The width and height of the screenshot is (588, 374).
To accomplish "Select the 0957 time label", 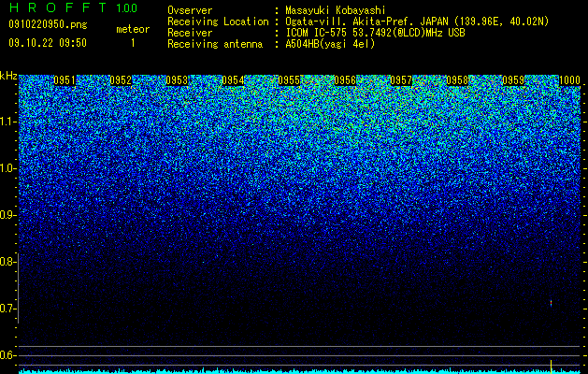I will click(401, 80).
